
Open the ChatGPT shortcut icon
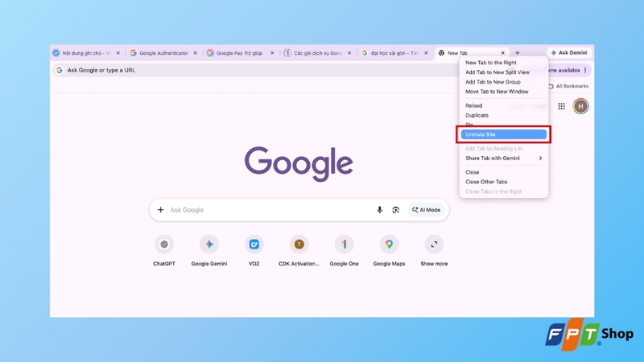[164, 245]
